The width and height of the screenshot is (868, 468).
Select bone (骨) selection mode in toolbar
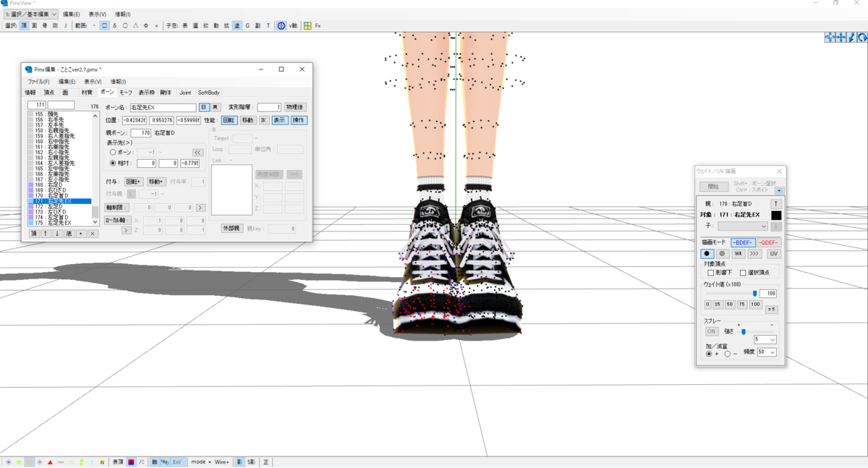click(x=45, y=25)
